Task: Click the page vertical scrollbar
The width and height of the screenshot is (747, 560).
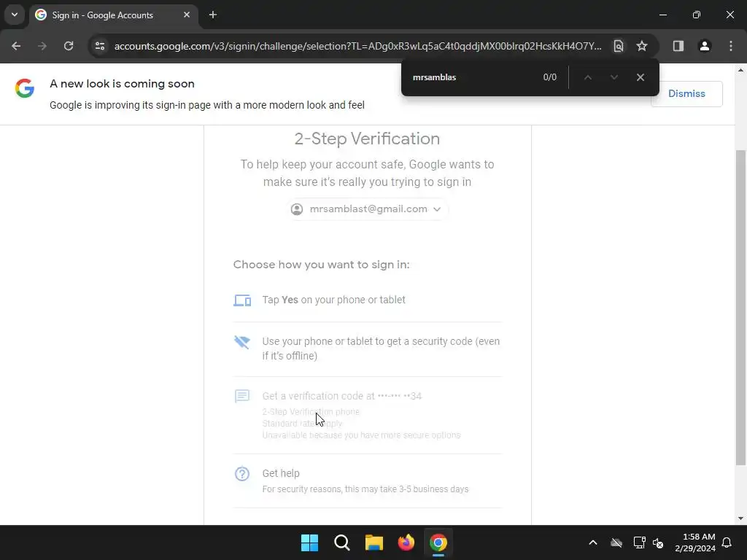Action: (x=740, y=307)
